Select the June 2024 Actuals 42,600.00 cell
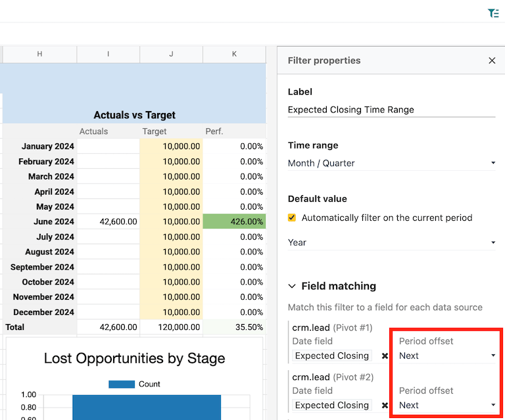 pyautogui.click(x=108, y=222)
